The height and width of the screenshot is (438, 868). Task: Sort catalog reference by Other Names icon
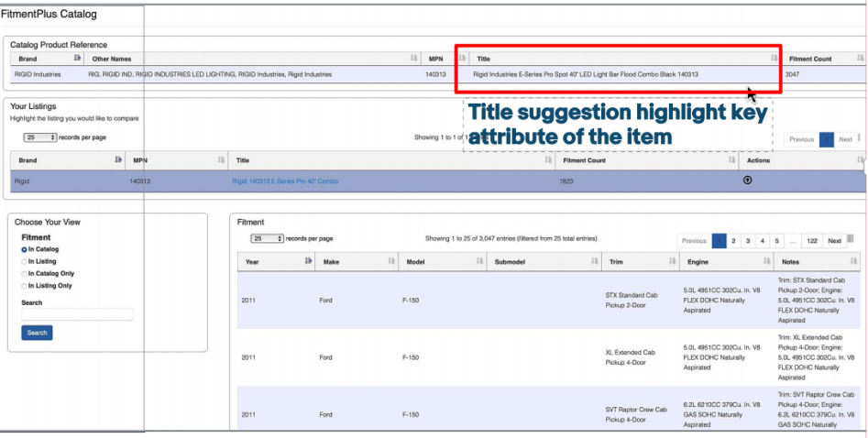[413, 58]
